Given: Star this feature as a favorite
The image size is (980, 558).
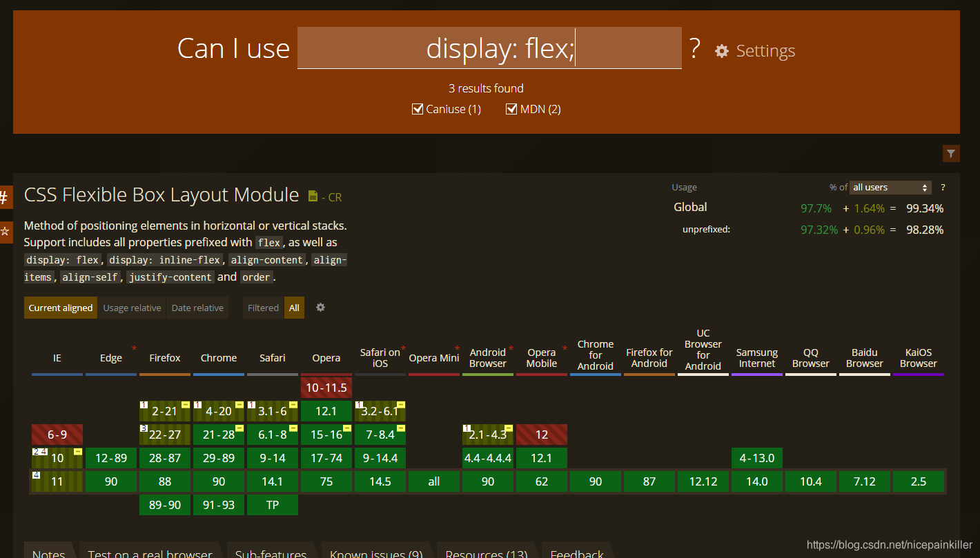Looking at the screenshot, I should point(4,232).
